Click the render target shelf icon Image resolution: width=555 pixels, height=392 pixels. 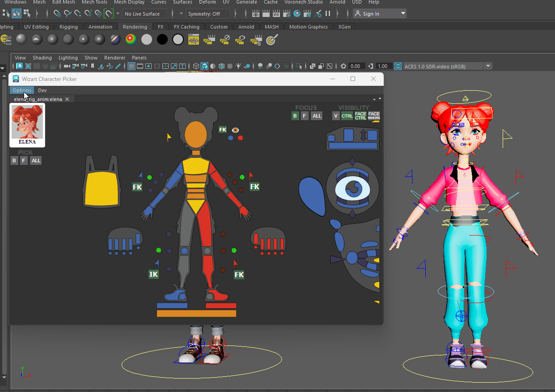[x=271, y=40]
